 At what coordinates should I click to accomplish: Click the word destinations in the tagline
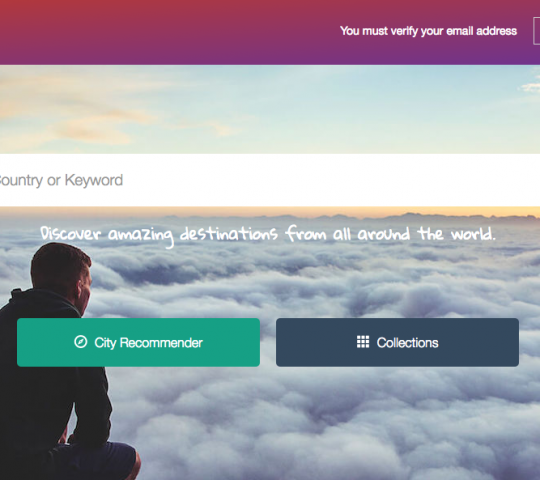pos(228,234)
